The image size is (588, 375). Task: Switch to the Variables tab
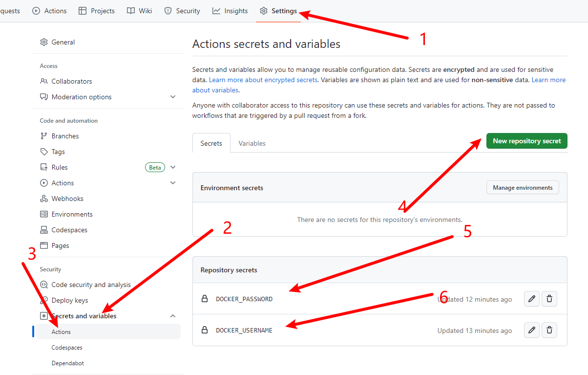coord(252,143)
